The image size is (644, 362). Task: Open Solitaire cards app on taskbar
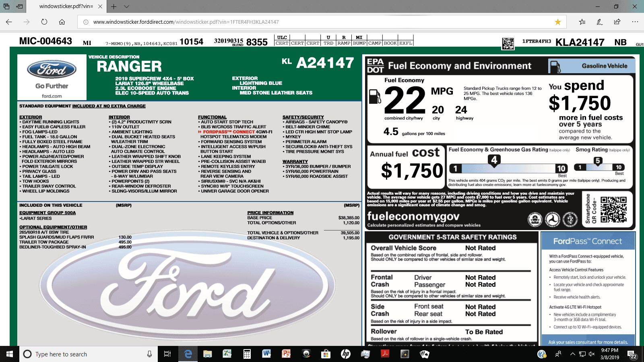425,354
